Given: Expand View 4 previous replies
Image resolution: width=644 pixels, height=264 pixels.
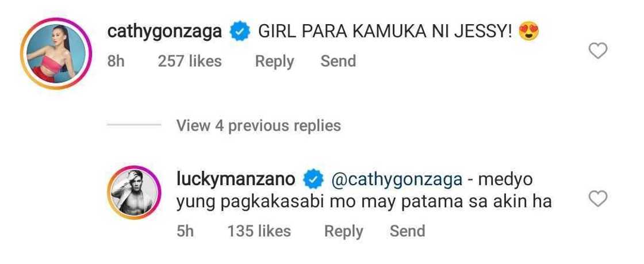Looking at the screenshot, I should [258, 125].
